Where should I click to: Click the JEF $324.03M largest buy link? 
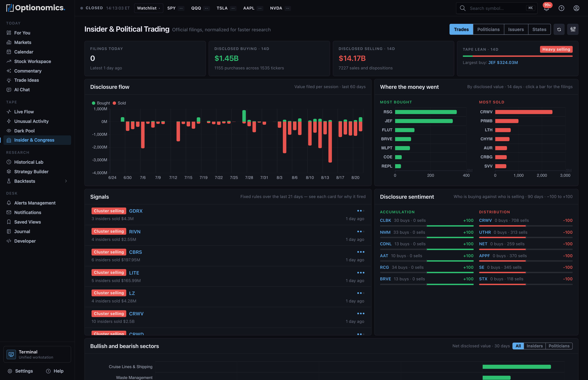503,62
